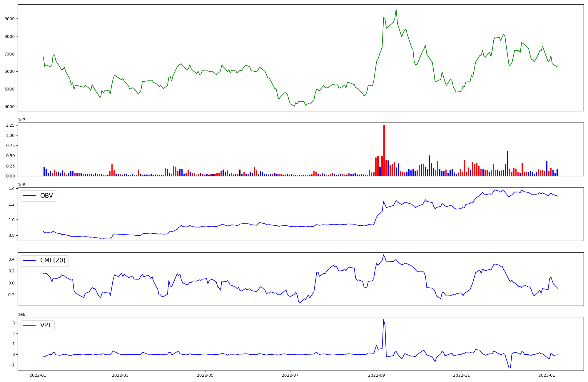Select the 2023-01 x-axis date label

click(547, 375)
